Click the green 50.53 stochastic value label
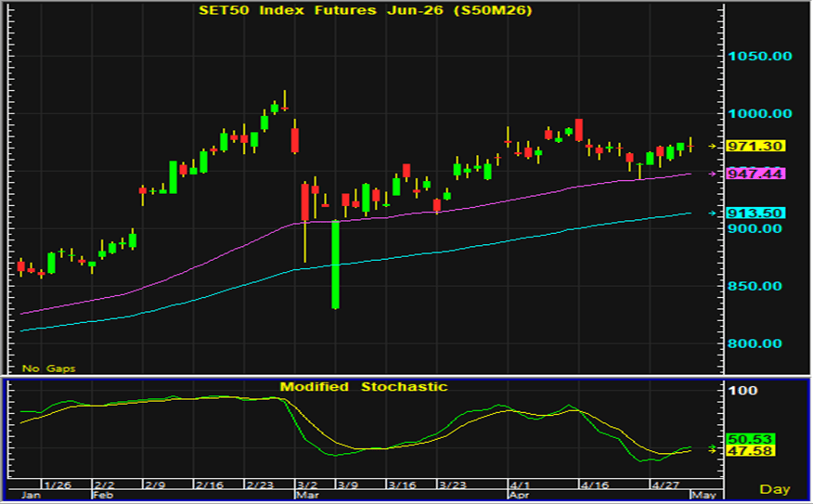This screenshot has height=504, width=813. (751, 439)
